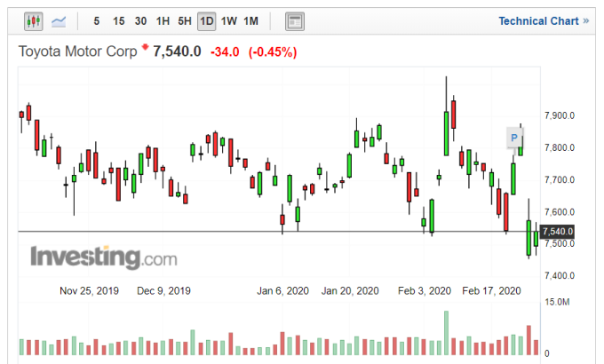Switch to the 5H timeframe
The image size is (604, 364).
(x=185, y=21)
